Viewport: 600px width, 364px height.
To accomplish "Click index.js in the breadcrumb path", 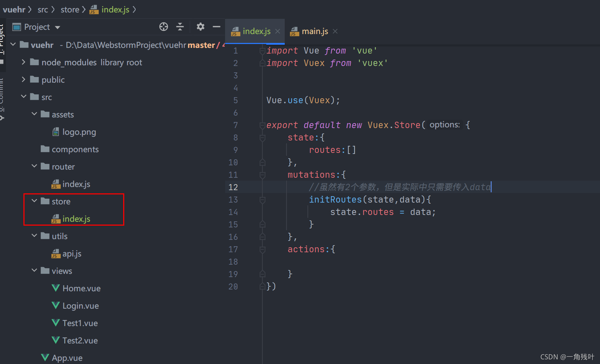I will pos(115,10).
